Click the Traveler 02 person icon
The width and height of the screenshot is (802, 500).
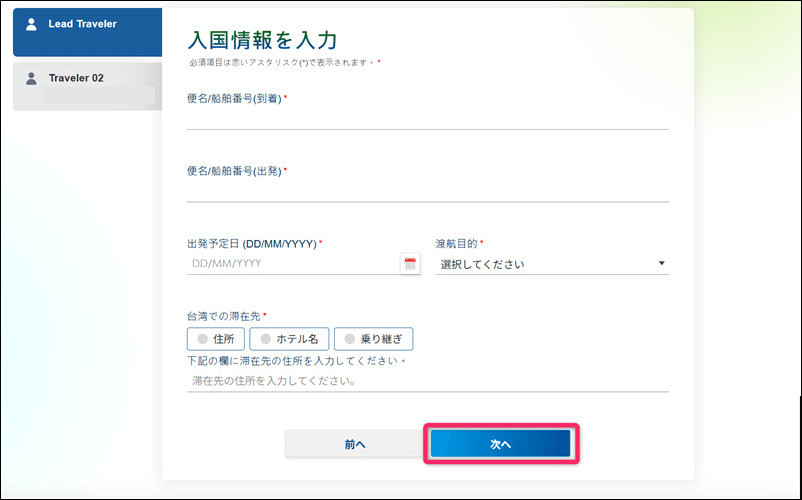click(31, 78)
